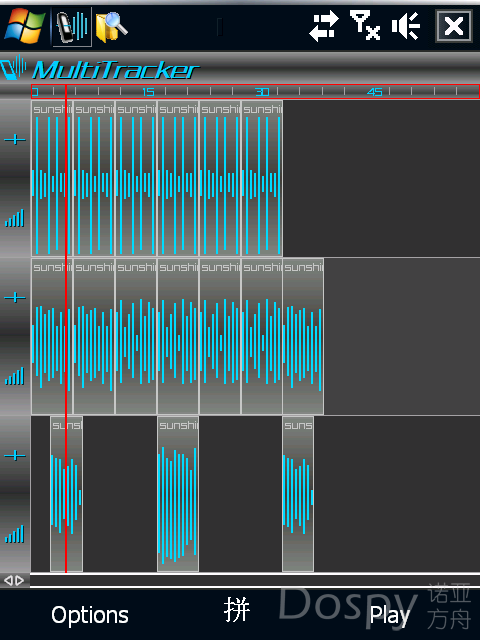Open the Windows Start menu flag icon

24,26
